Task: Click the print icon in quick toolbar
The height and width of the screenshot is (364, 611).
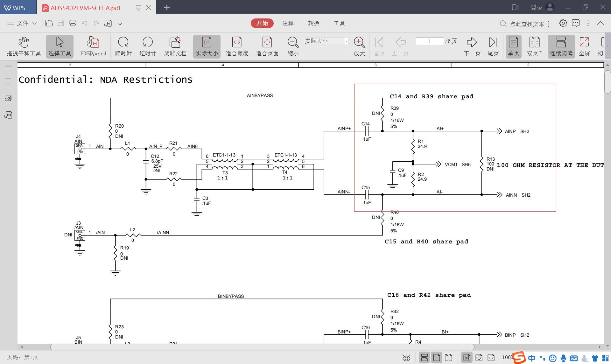Action: coord(73,23)
